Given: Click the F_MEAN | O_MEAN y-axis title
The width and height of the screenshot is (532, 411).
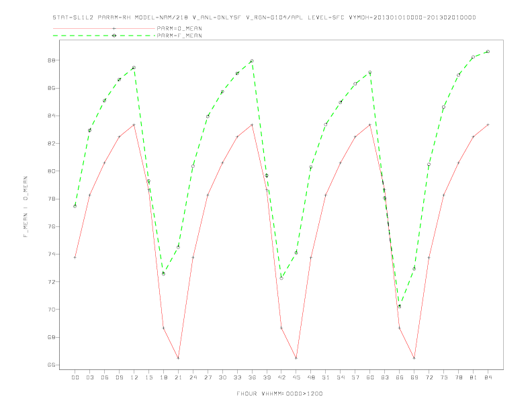Looking at the screenshot, I should [26, 207].
